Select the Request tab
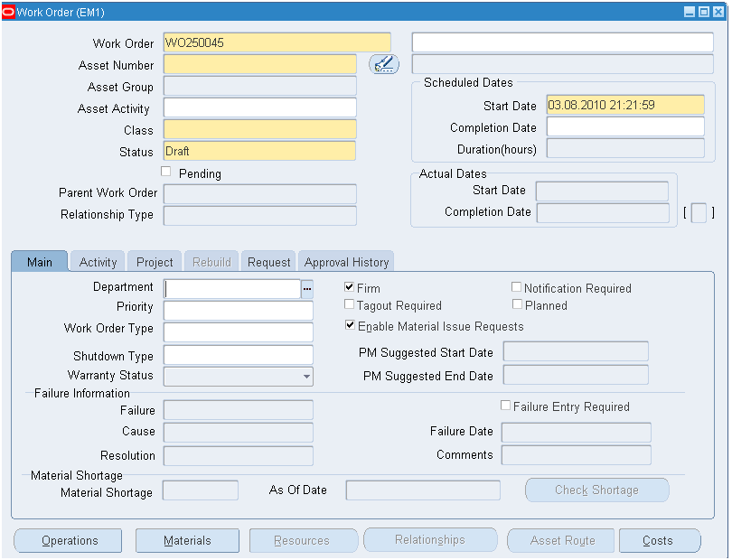The image size is (732, 560). point(269,262)
